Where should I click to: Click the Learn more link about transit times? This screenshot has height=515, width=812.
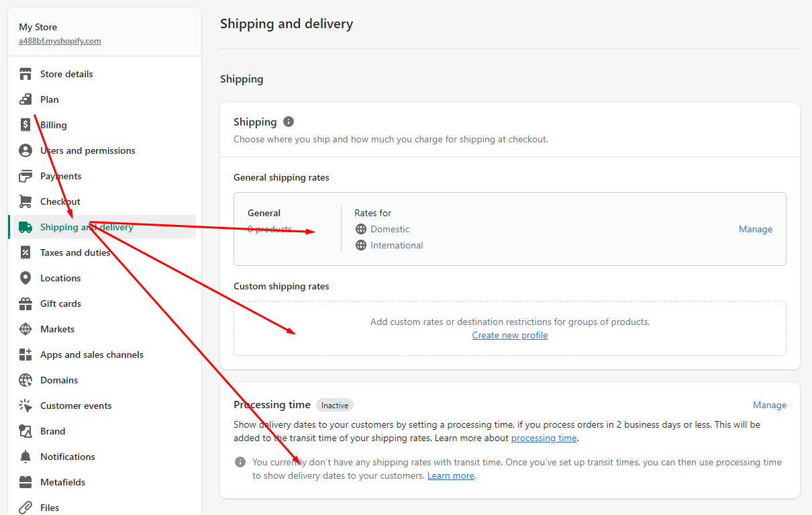(450, 475)
